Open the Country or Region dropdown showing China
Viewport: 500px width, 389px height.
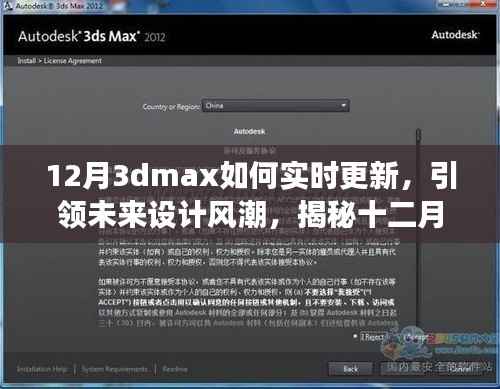click(x=276, y=106)
